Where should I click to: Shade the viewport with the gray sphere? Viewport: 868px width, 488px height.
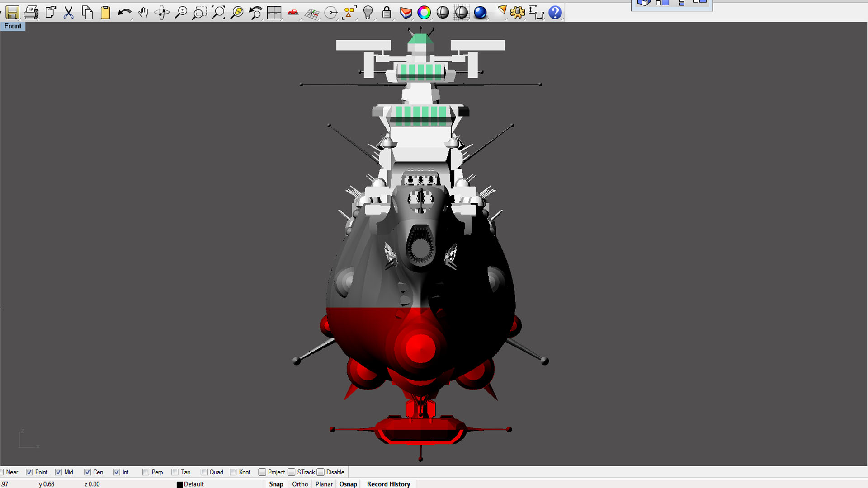click(x=443, y=12)
